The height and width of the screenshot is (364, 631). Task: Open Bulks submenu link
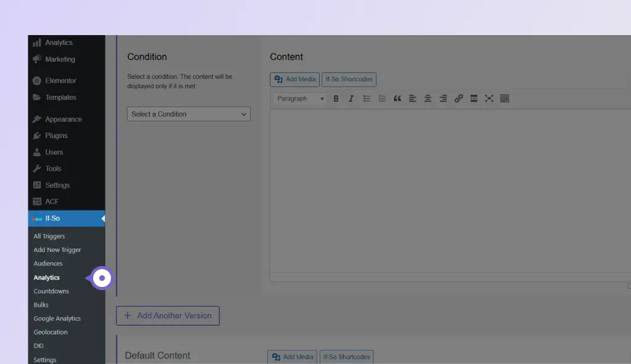click(41, 305)
